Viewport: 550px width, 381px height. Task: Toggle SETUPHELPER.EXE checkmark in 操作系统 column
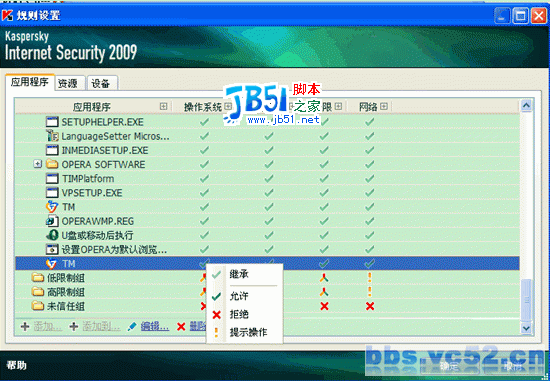pyautogui.click(x=204, y=122)
